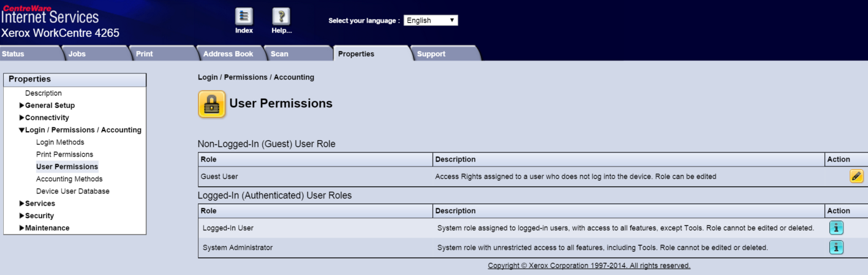This screenshot has width=868, height=275.
Task: Open Login Methods in sidebar
Action: 60,142
